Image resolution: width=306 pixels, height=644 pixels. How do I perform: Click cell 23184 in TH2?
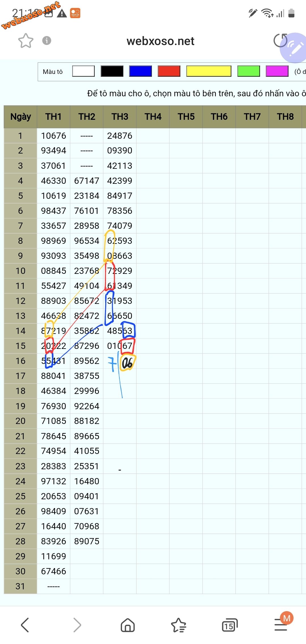coord(87,196)
